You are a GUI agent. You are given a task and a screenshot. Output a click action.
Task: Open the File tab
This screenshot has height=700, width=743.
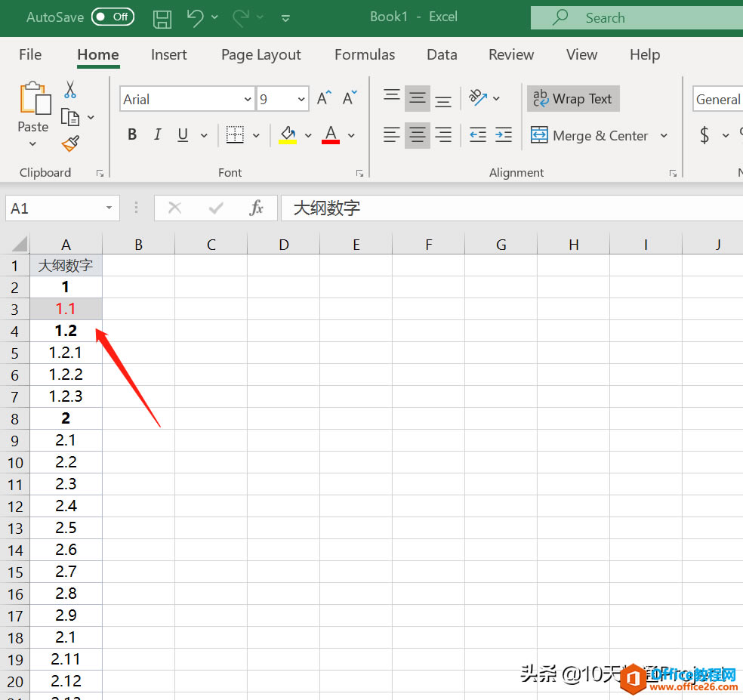pos(30,54)
